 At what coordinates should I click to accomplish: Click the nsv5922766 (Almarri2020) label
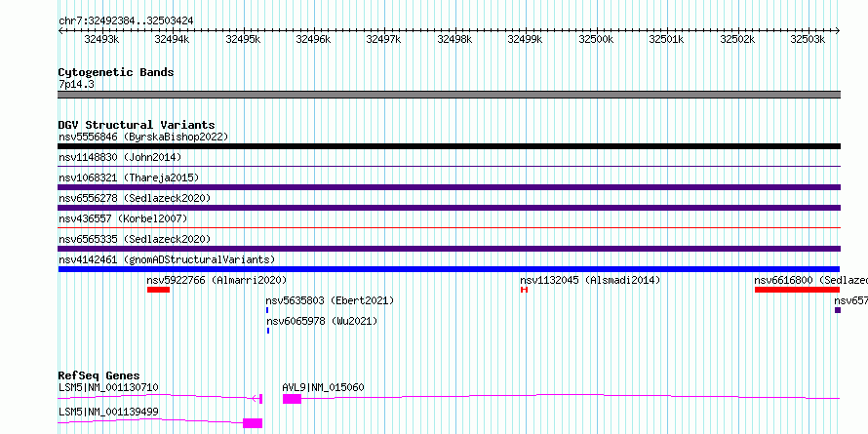coord(217,281)
